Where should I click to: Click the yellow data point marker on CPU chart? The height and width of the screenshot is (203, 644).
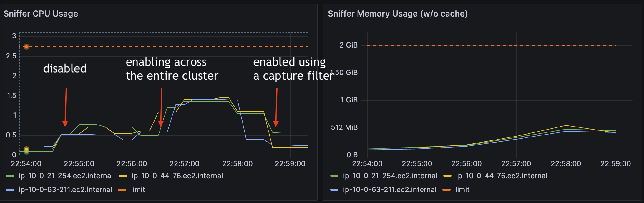[x=26, y=149]
